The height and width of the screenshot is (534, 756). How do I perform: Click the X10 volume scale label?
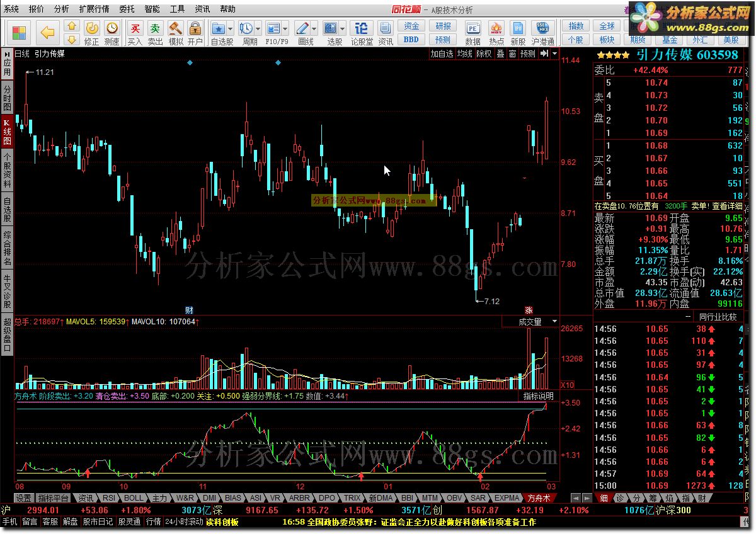point(567,384)
